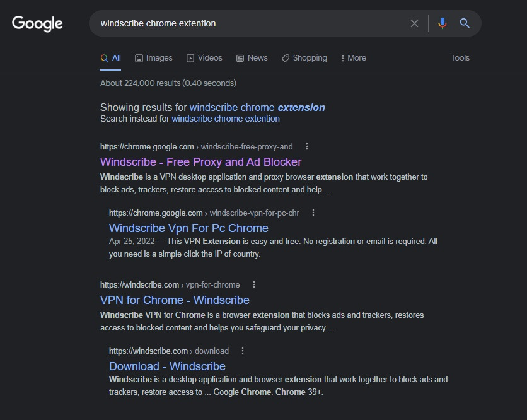
Task: Click URL 'https://chrome.google.com › windscribe-free-proxy-and'
Action: click(196, 146)
